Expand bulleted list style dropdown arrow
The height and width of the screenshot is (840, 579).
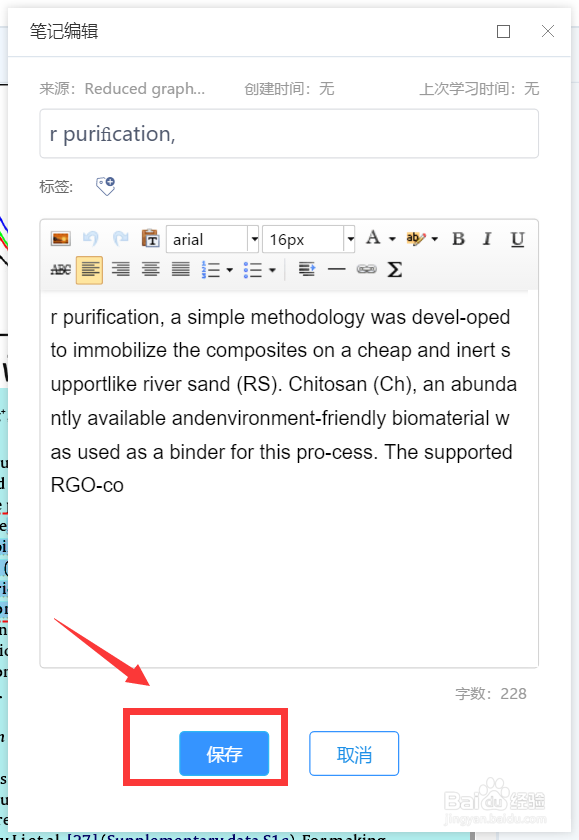click(x=272, y=270)
